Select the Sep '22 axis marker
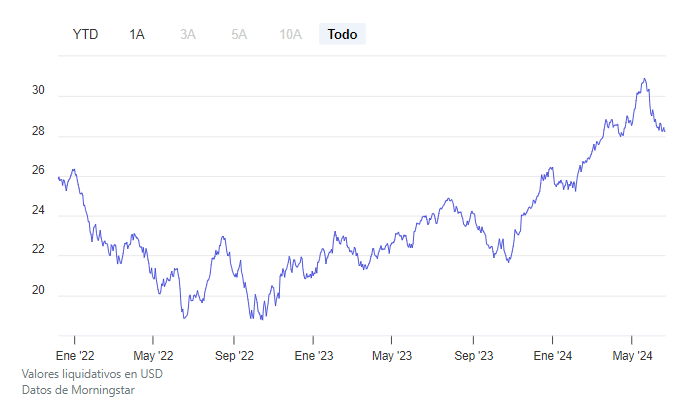Viewport: 681px width, 402px height. (x=234, y=355)
